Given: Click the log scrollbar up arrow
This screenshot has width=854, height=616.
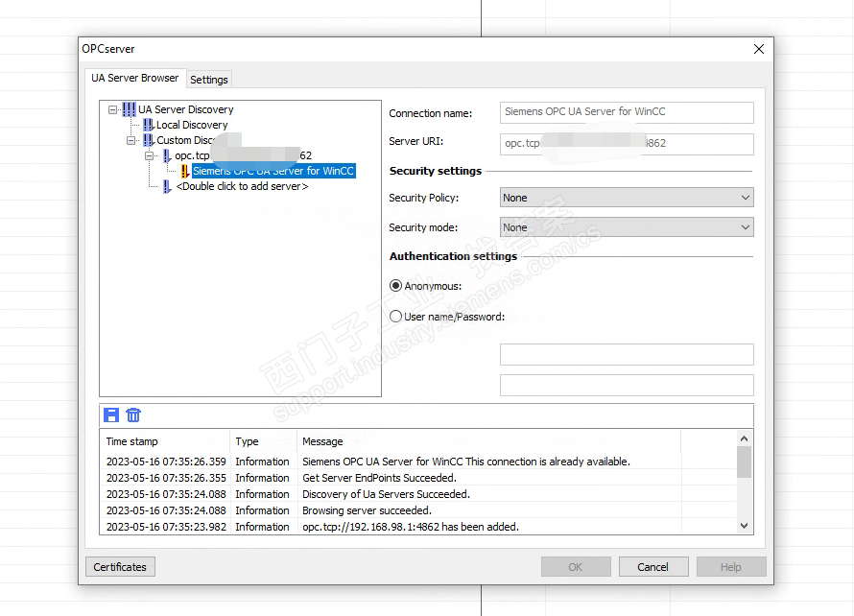Looking at the screenshot, I should coord(744,438).
